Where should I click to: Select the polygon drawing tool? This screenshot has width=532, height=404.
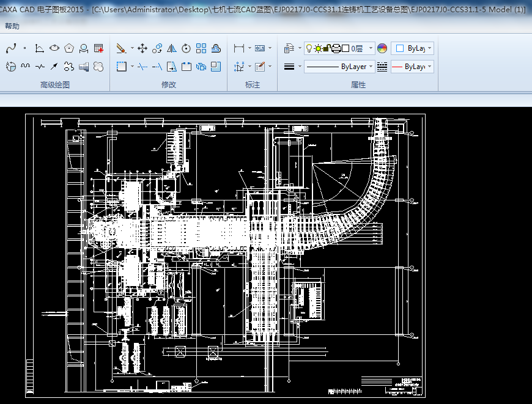pos(69,48)
